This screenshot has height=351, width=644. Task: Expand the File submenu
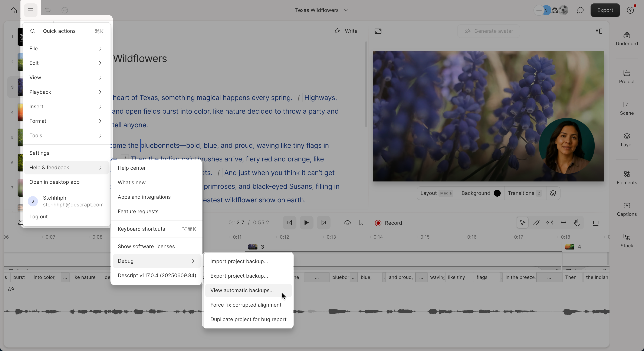[66, 49]
